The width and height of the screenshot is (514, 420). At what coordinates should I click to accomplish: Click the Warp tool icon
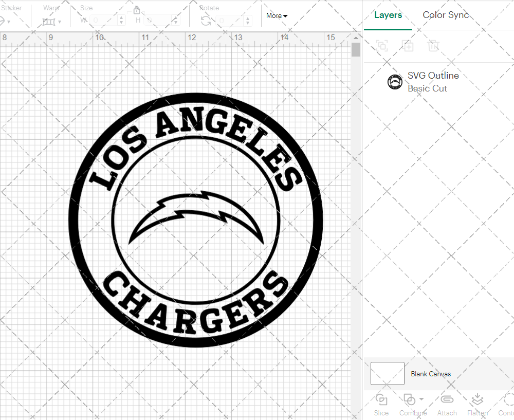coord(50,22)
